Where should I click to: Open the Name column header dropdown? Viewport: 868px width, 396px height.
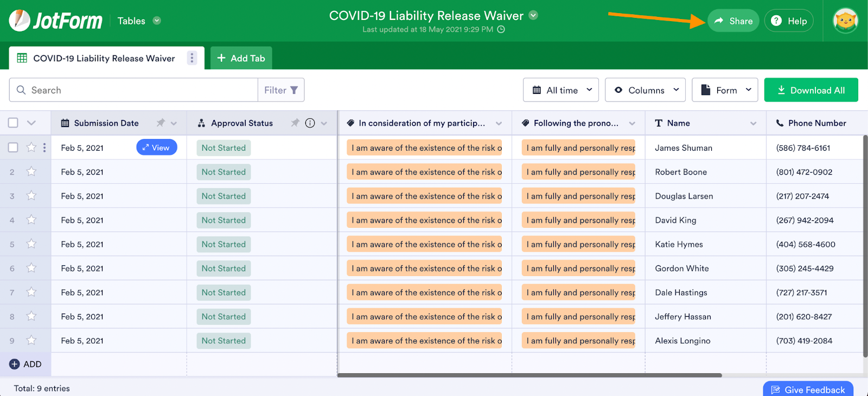click(x=753, y=123)
